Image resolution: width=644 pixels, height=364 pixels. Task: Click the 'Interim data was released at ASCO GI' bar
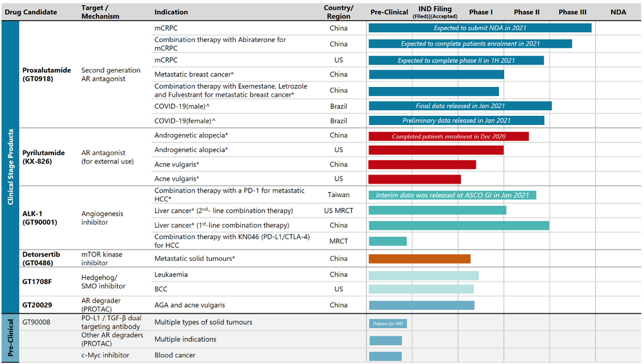[452, 195]
